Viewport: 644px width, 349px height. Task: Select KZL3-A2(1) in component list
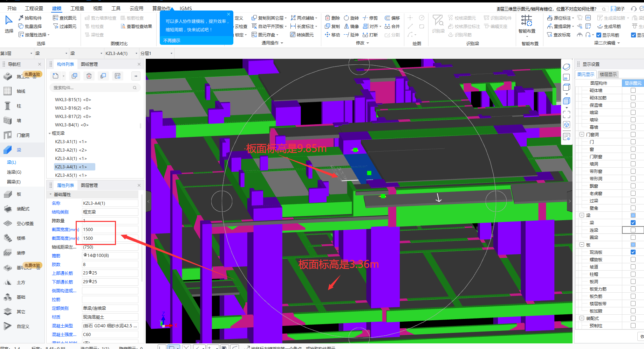click(x=71, y=150)
